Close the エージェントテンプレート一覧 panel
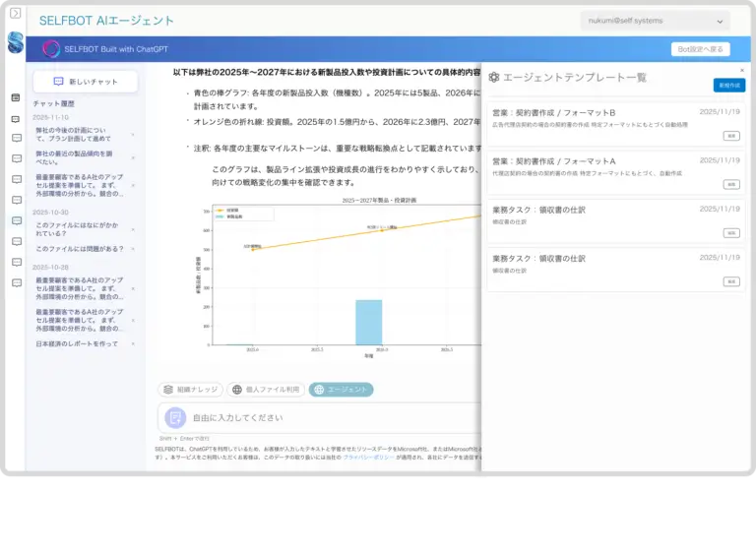The height and width of the screenshot is (553, 756). click(742, 71)
